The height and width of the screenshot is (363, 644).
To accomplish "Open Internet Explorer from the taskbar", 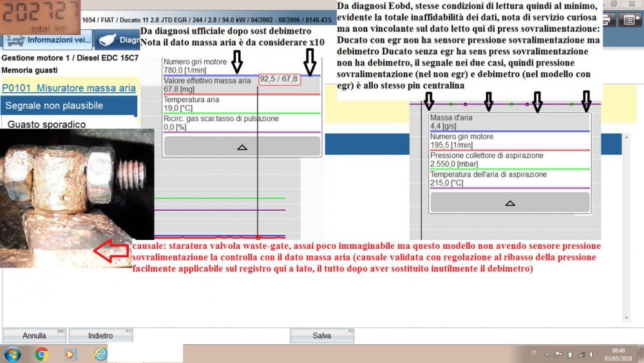I will pyautogui.click(x=100, y=354).
